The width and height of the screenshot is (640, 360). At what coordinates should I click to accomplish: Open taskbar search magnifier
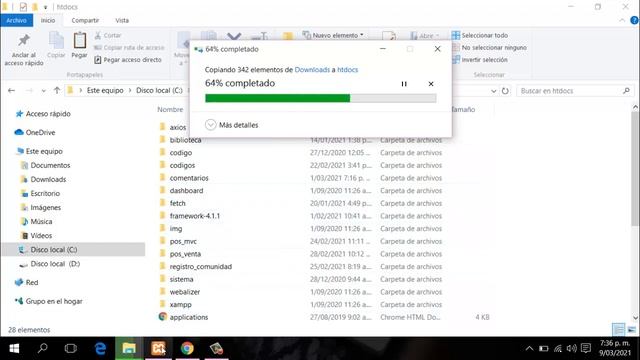point(42,348)
